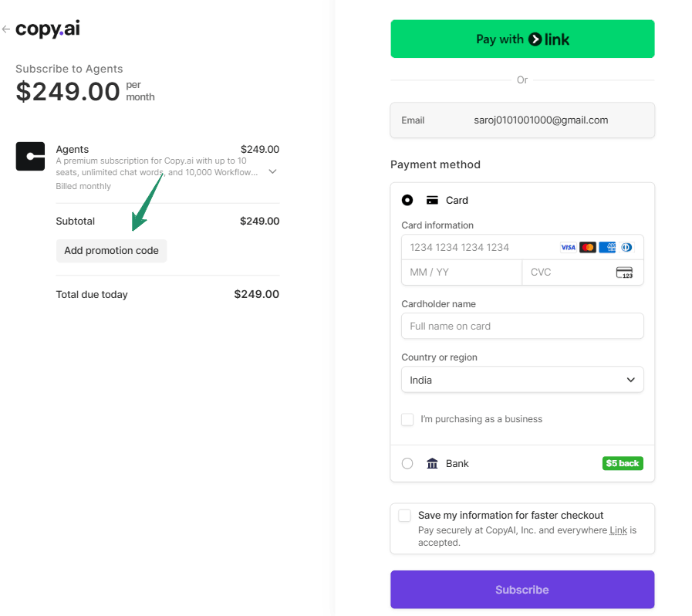Click the bank building icon
This screenshot has height=616, width=692.
(x=432, y=463)
